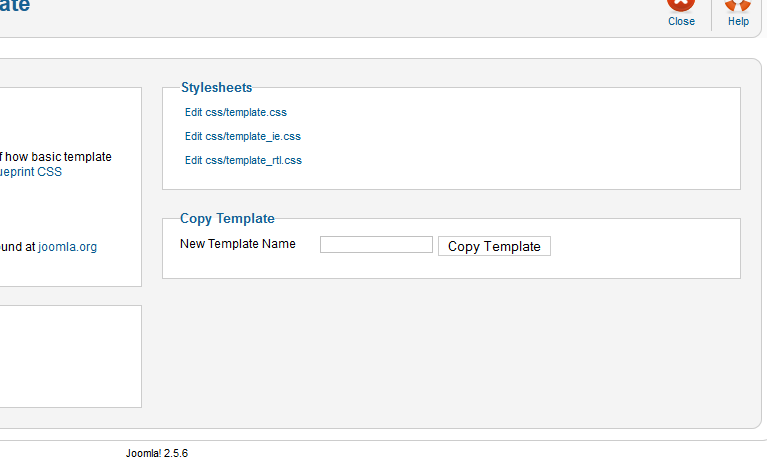Click the red Close toolbar icon
The width and height of the screenshot is (767, 469).
pyautogui.click(x=681, y=4)
